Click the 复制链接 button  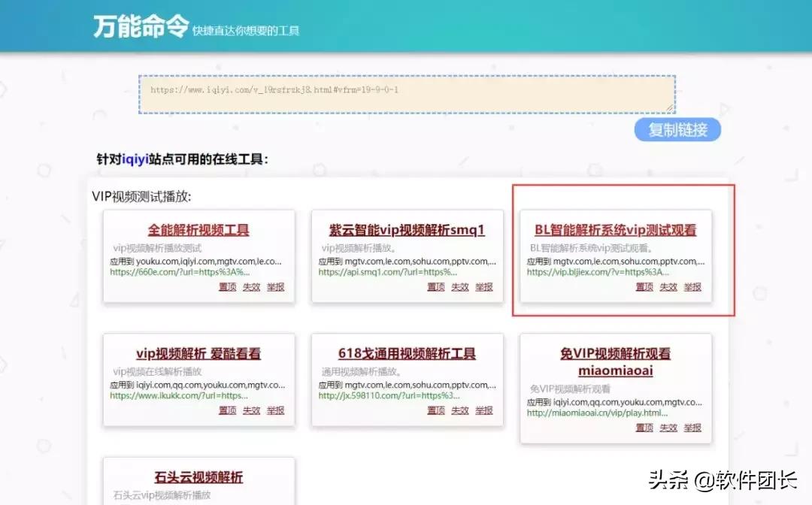point(676,129)
